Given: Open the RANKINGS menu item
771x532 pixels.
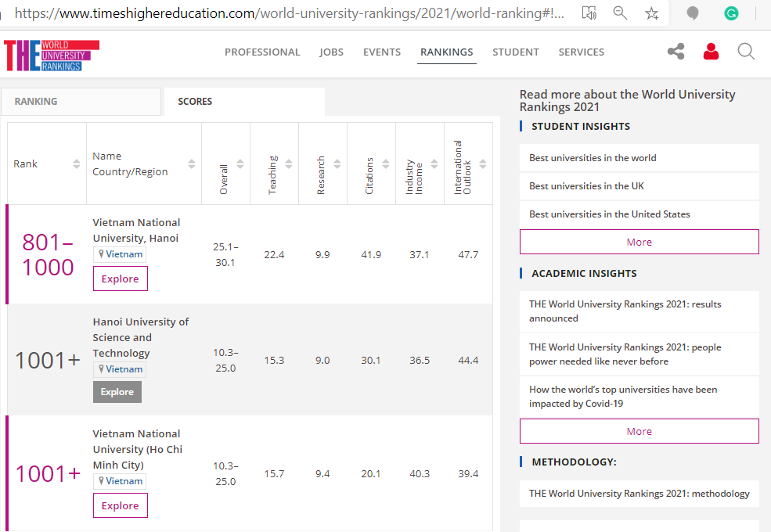Looking at the screenshot, I should 446,52.
